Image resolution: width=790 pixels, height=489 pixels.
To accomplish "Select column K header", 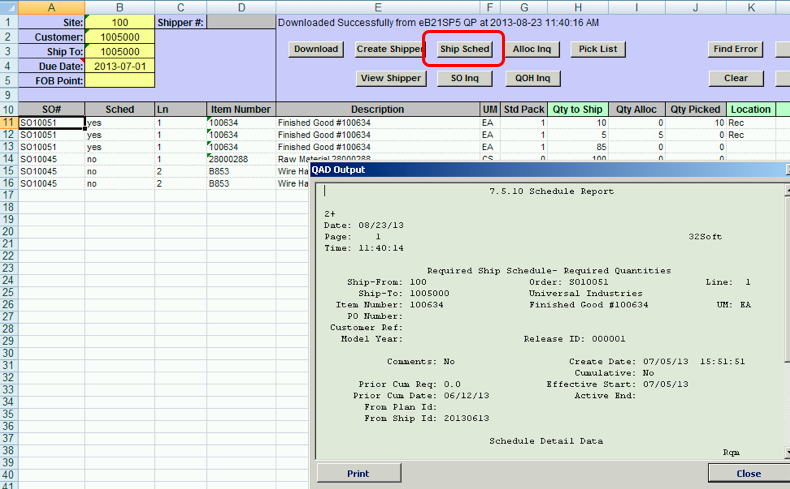I will click(x=751, y=8).
